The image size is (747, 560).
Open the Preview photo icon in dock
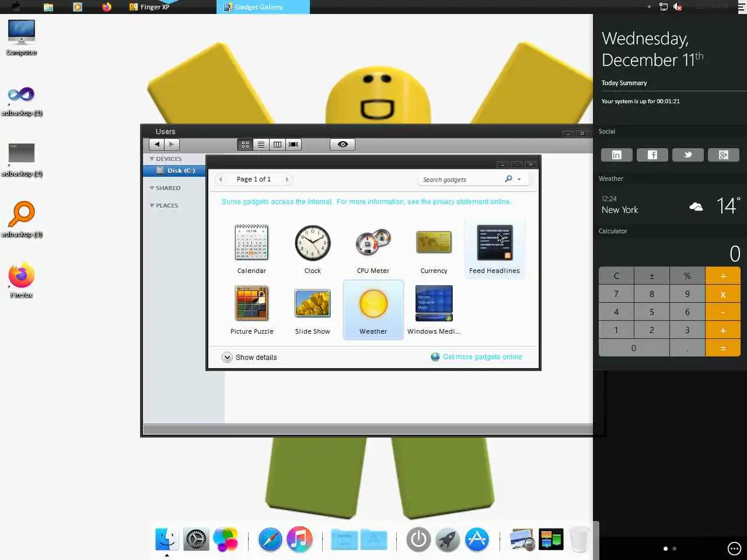point(522,540)
